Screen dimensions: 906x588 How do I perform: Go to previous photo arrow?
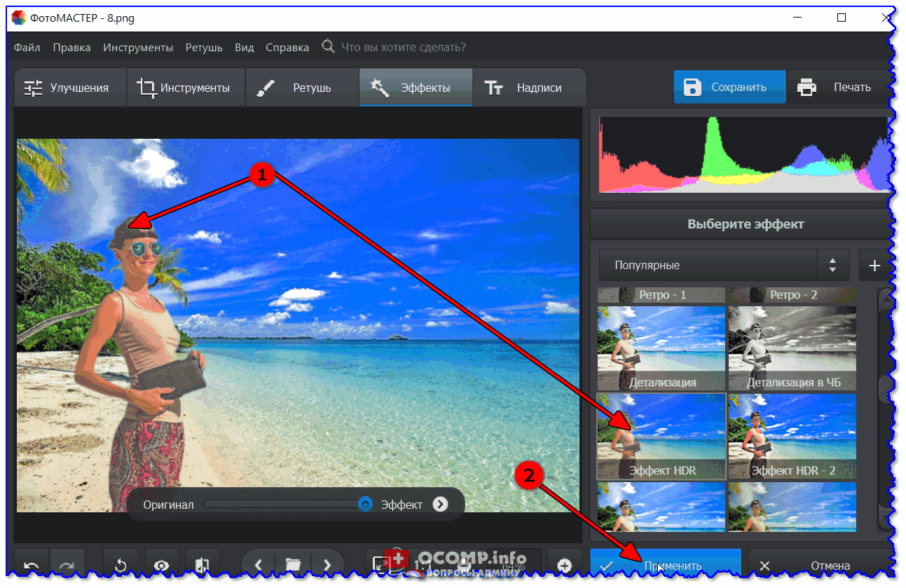[258, 564]
